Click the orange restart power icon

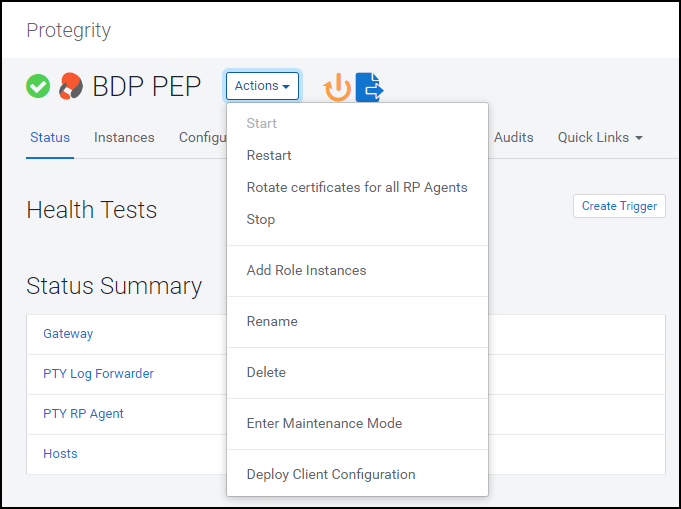point(338,87)
